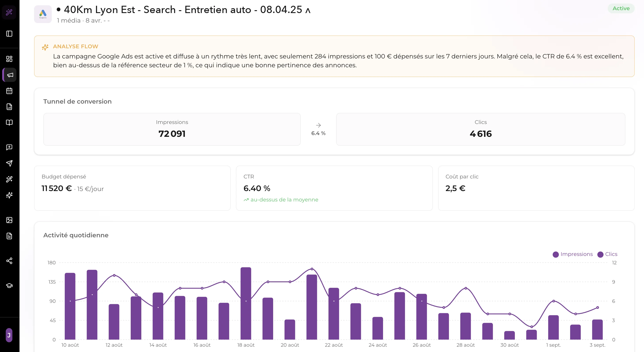644x352 pixels.
Task: Toggle Impressions series in chart legend
Action: coord(573,254)
